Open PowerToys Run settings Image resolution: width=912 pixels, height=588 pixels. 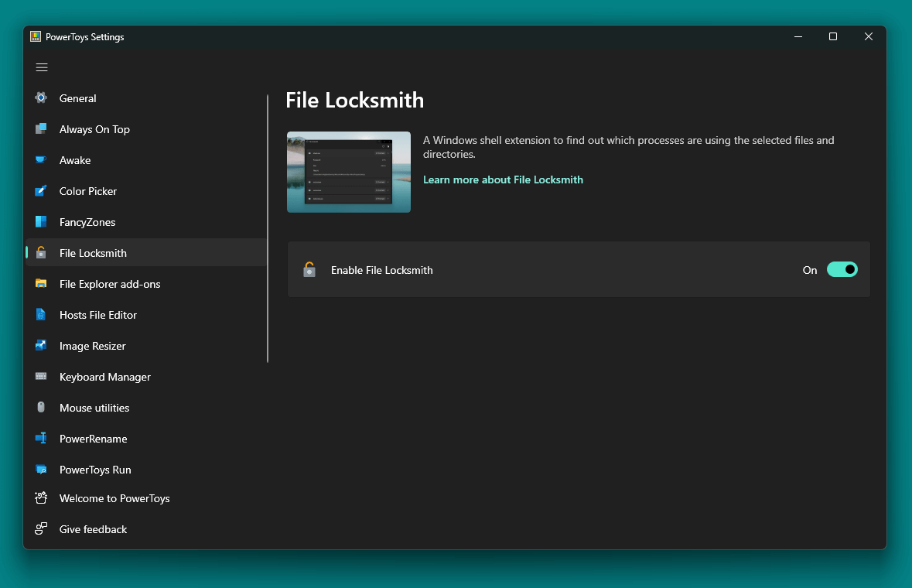click(146, 470)
